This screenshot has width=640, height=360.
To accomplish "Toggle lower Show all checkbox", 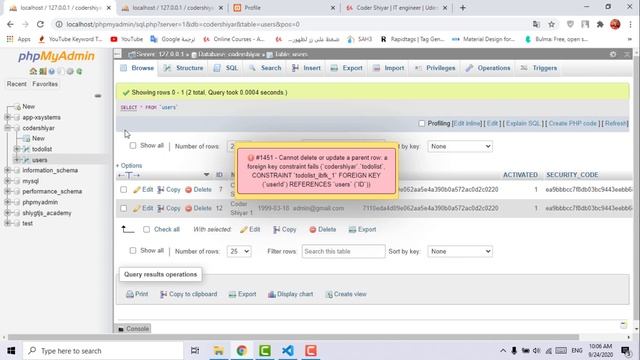I will point(133,250).
